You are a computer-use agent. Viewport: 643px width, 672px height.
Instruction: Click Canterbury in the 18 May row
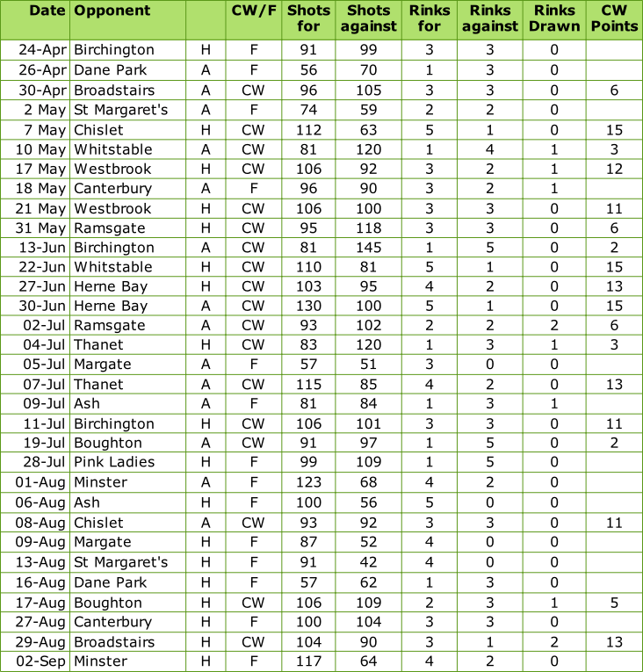tap(112, 188)
